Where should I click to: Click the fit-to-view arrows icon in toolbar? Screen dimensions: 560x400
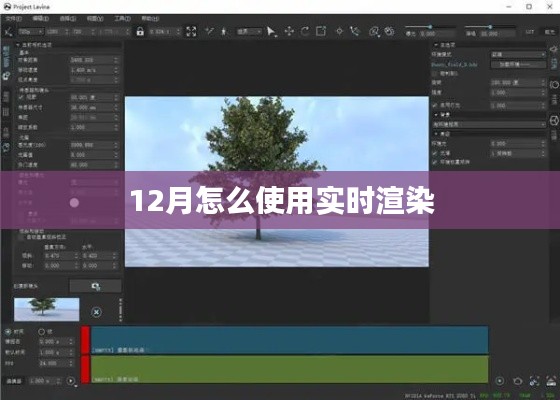click(191, 31)
